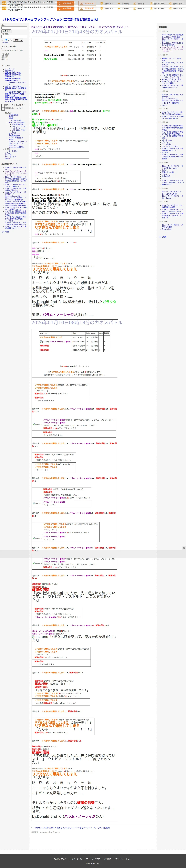This screenshot has height=868, width=186.
Task: Open the large blue wiki title link
Action: pyautogui.click(x=50, y=20)
